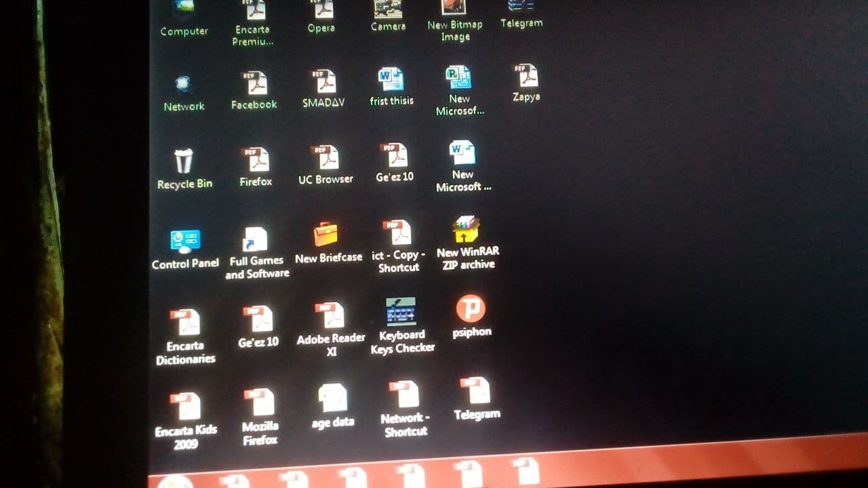Select the 'age data' file icon
The image size is (868, 488).
click(333, 407)
